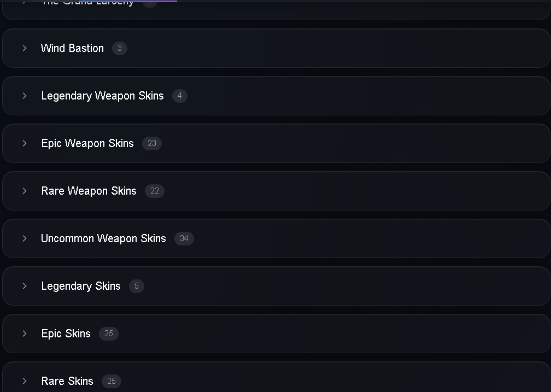Expand Uncommon Weapon Skins chevron
The width and height of the screenshot is (551, 392).
point(24,238)
